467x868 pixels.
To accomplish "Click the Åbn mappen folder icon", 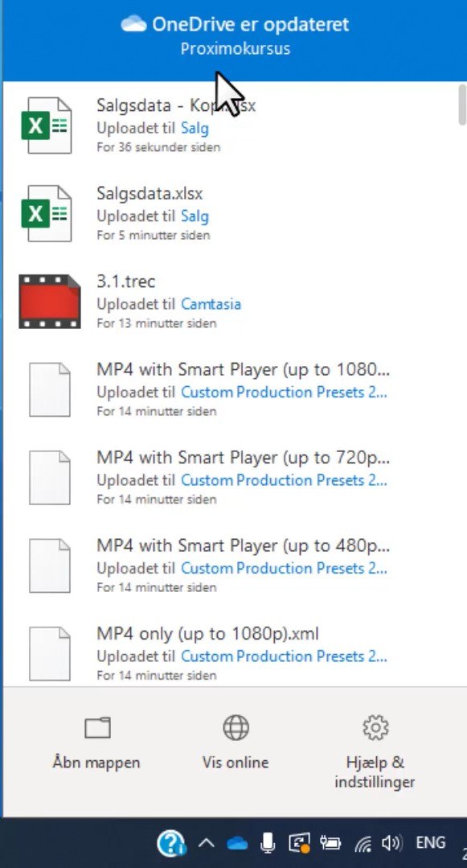I will coord(97,727).
